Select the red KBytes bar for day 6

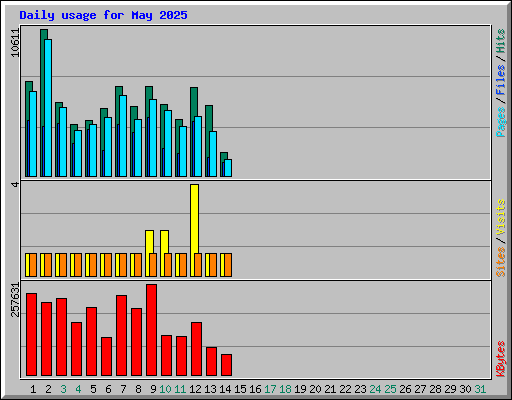[106, 356]
